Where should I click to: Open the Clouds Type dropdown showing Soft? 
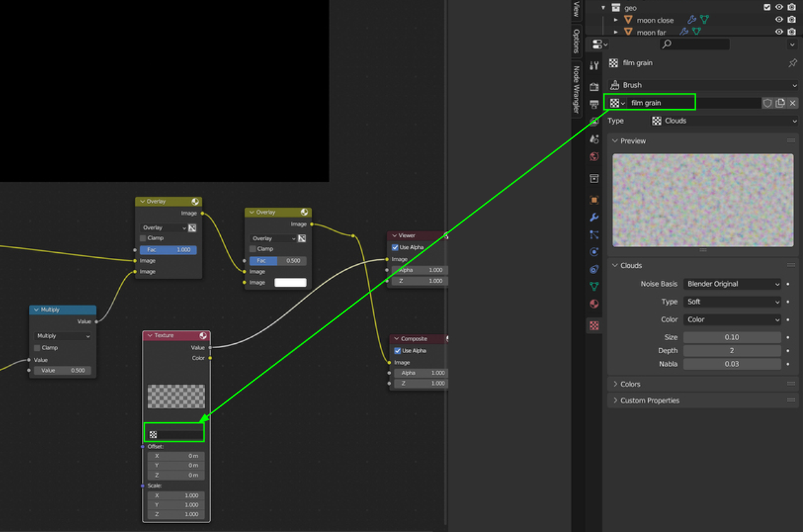732,302
